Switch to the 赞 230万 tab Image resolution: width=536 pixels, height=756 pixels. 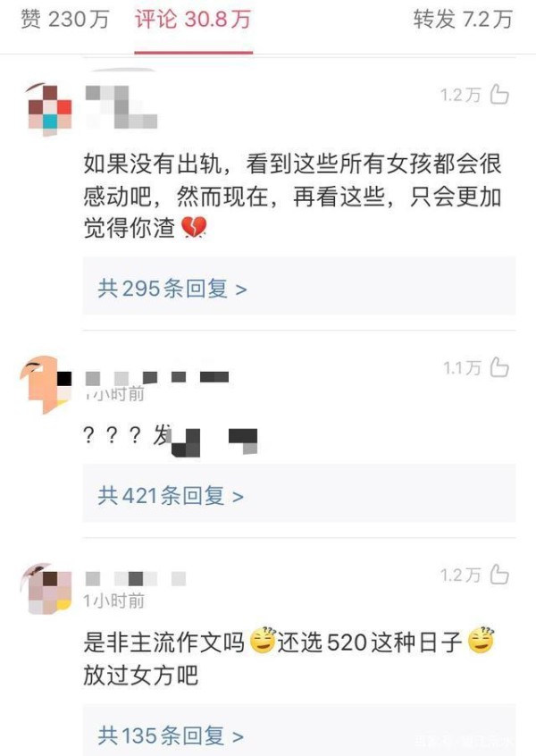coord(65,20)
